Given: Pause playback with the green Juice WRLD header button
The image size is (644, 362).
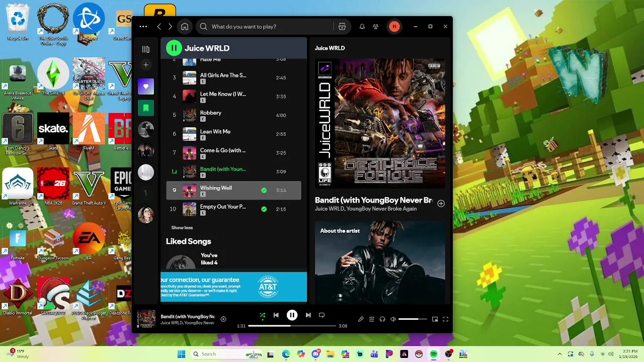Looking at the screenshot, I should pos(174,48).
